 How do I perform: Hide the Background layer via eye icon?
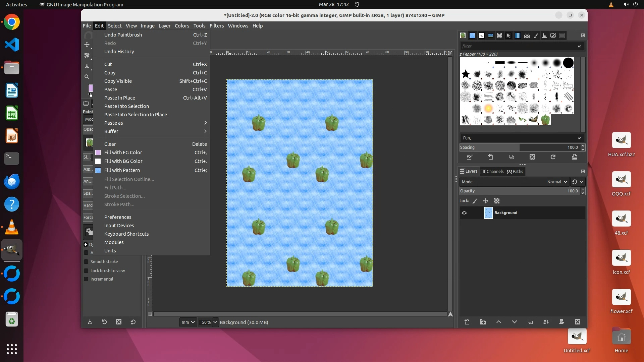click(x=464, y=213)
